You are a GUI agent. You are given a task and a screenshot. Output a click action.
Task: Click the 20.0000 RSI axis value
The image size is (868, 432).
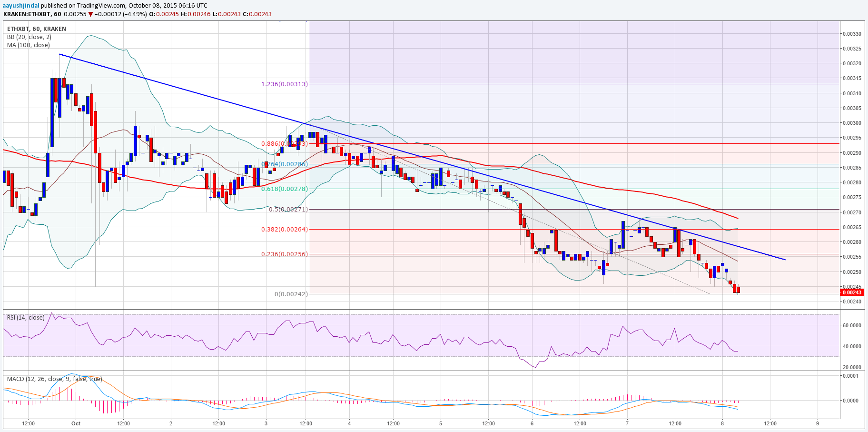coord(852,367)
